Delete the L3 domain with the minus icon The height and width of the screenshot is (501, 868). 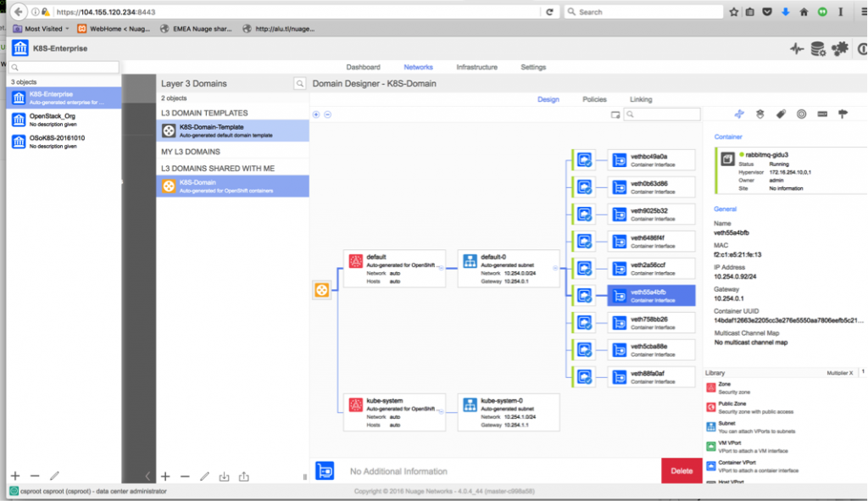coord(185,476)
